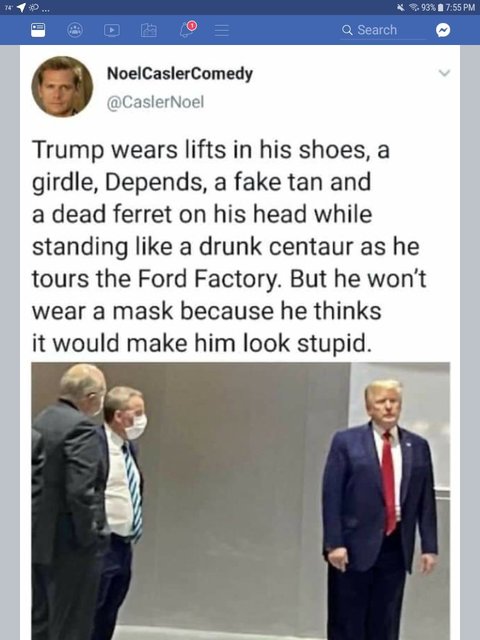Tap the Wi-Fi signal status icon
Viewport: 480px width, 640px height.
pyautogui.click(x=414, y=7)
